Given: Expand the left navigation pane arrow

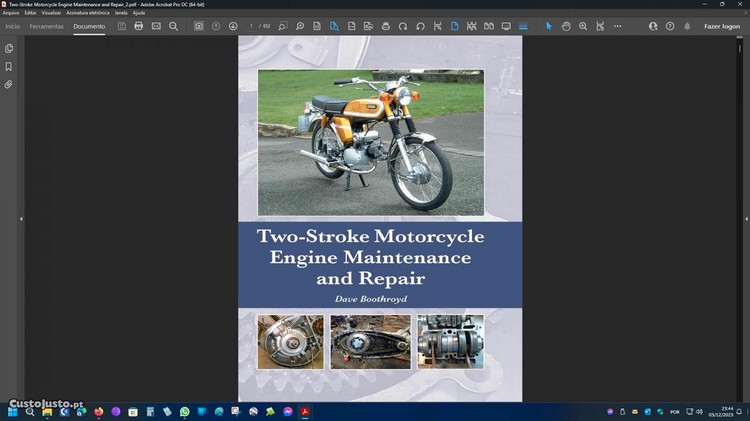Looking at the screenshot, I should coord(21,218).
